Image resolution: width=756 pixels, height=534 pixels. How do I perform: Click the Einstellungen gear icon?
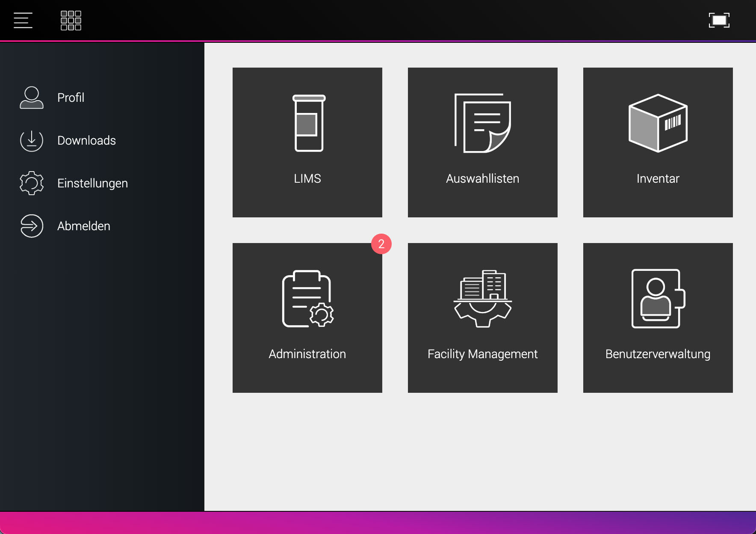(32, 183)
